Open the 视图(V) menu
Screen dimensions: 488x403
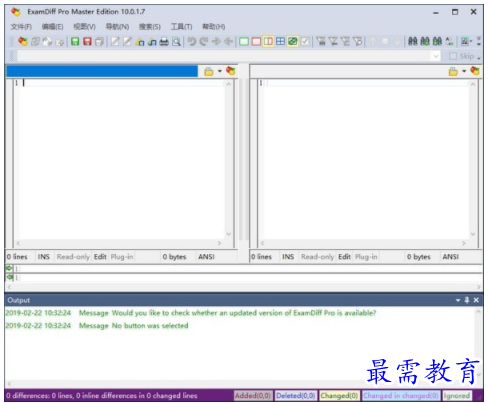coord(84,27)
